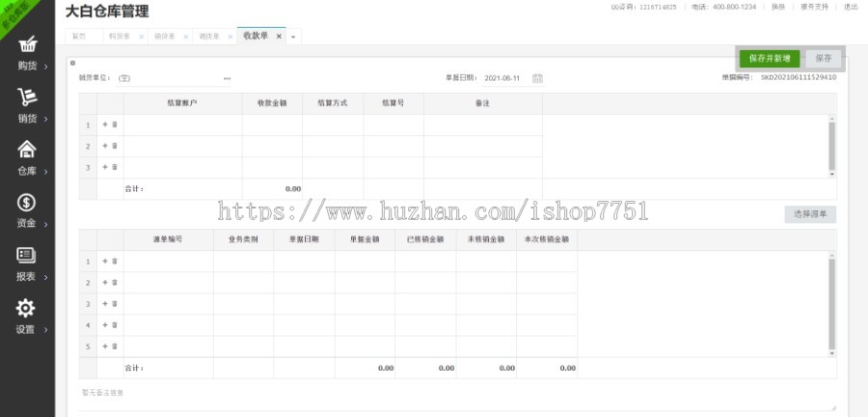Switch to the 购货单 tab
Viewport: 868px width, 417px height.
point(119,37)
